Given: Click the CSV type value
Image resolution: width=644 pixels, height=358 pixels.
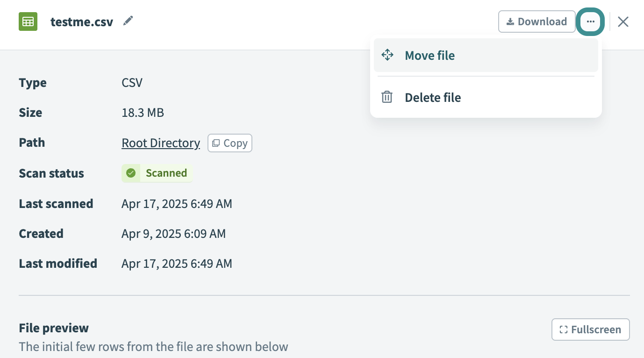Looking at the screenshot, I should 132,83.
